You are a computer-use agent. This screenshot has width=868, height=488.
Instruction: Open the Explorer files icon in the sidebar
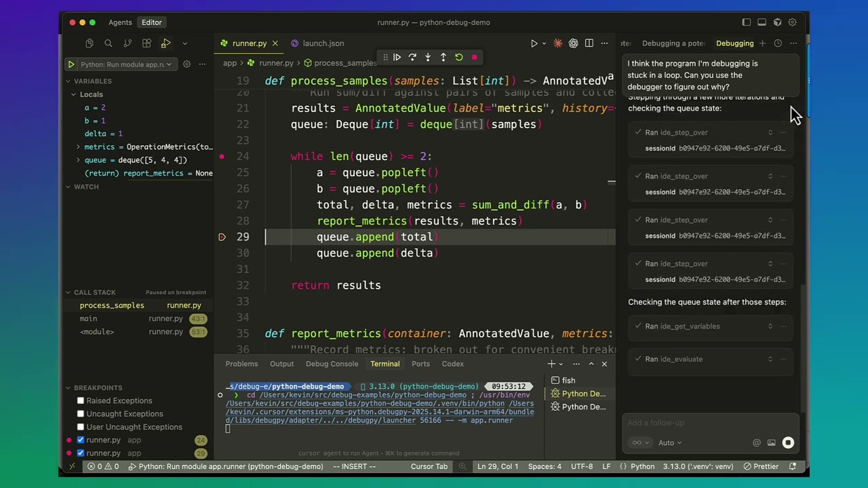tap(90, 43)
